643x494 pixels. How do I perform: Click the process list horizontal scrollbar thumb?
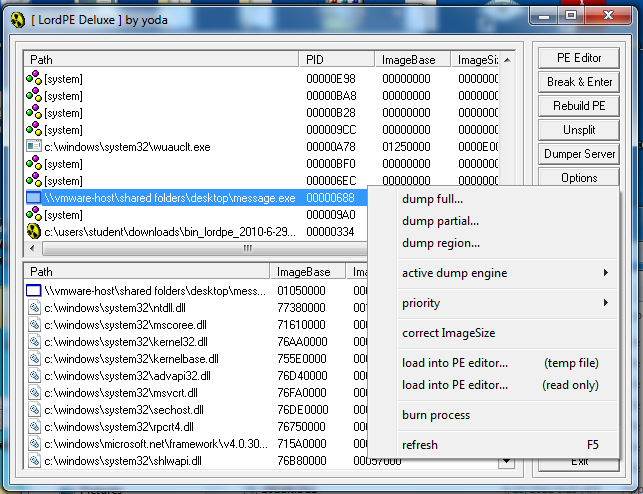click(205, 248)
